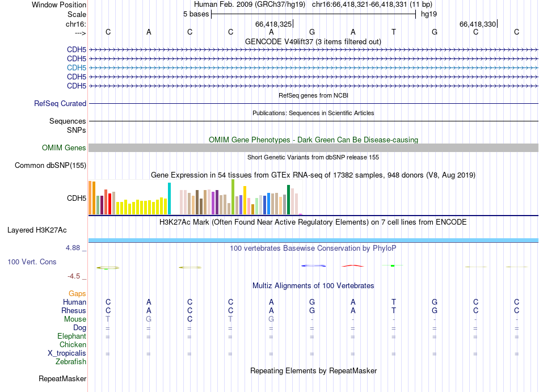Click Publications: Sequences in Scientific Articles title

pyautogui.click(x=313, y=113)
